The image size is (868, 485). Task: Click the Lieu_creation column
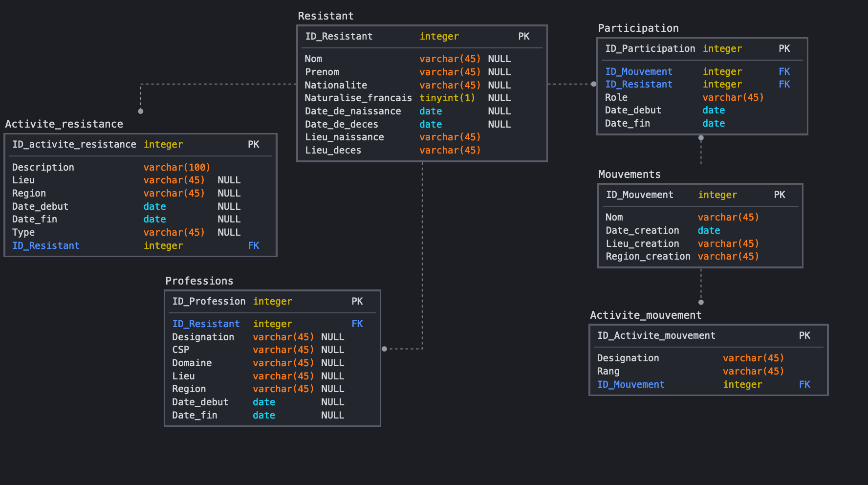tap(700, 243)
